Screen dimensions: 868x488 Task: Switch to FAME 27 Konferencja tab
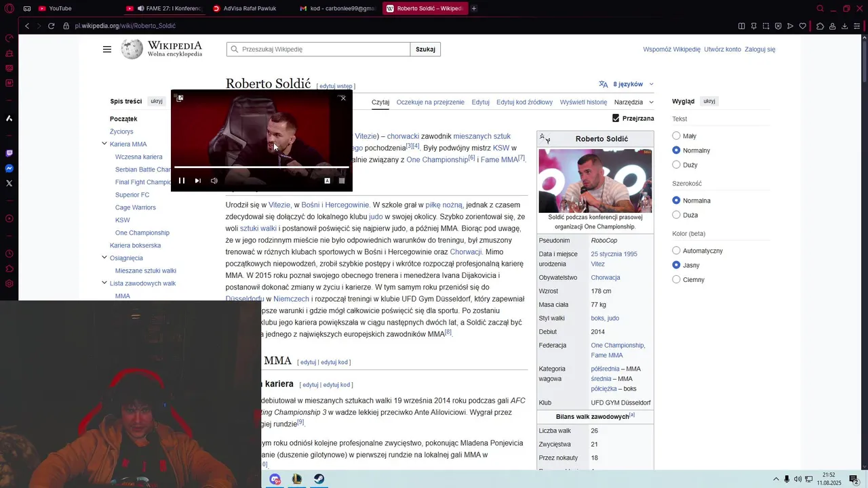[x=165, y=9]
